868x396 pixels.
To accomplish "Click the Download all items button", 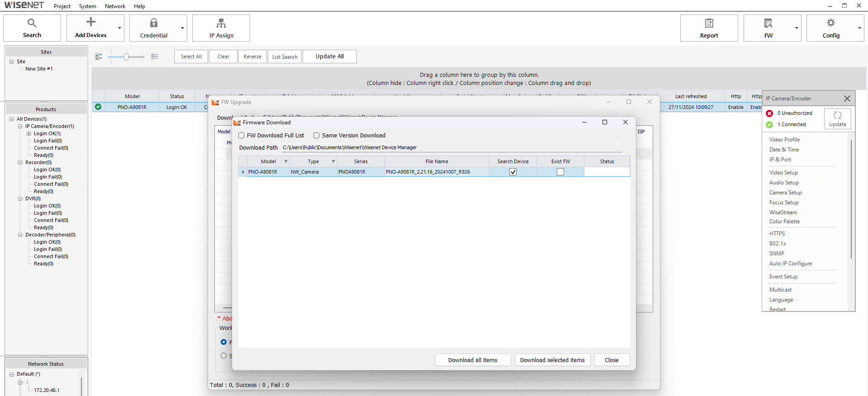I will (473, 360).
